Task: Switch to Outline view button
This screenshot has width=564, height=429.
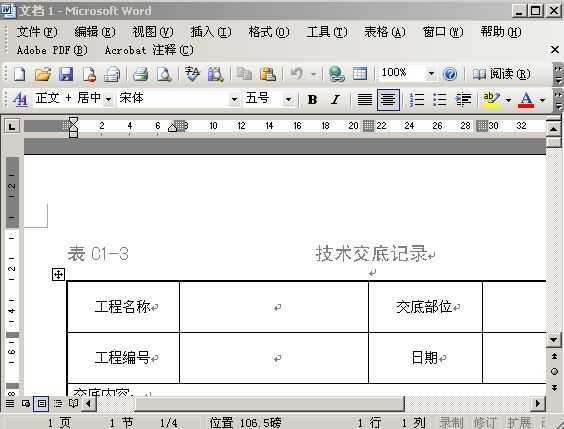Action: (58, 403)
